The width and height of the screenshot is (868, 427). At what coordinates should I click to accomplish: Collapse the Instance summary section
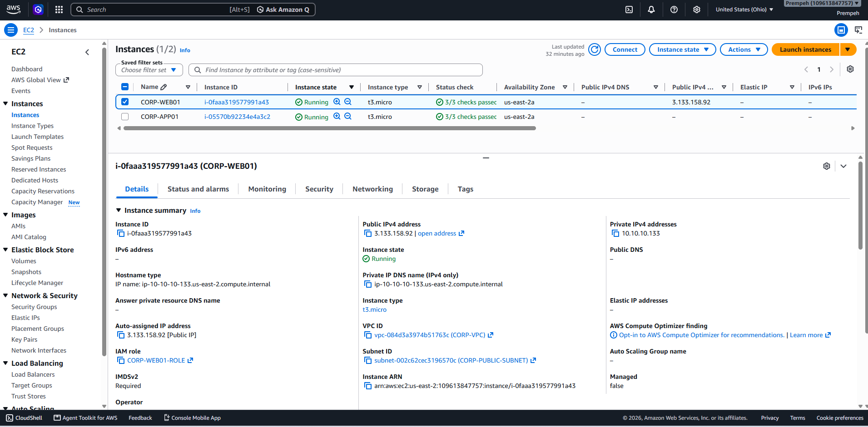tap(119, 210)
